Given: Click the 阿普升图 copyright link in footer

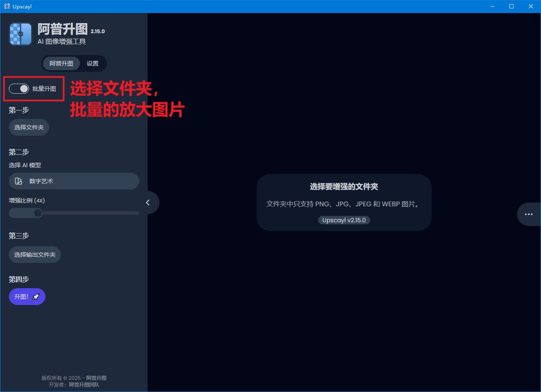Looking at the screenshot, I should [x=96, y=378].
